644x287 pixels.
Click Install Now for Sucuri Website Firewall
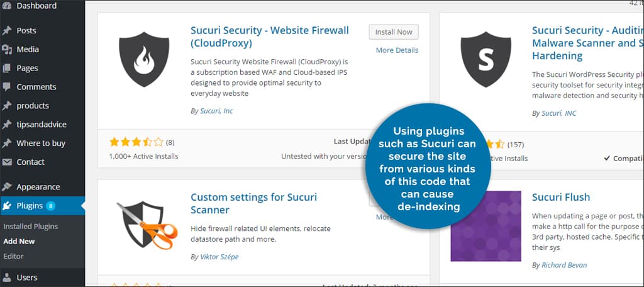click(394, 31)
